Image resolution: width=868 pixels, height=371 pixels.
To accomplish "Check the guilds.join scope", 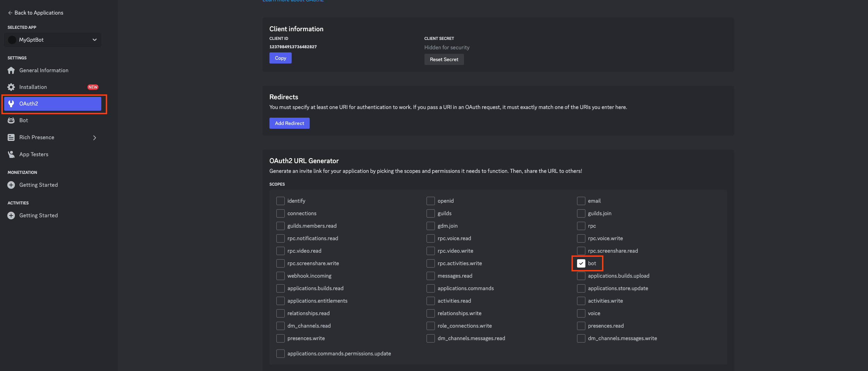I will point(581,213).
